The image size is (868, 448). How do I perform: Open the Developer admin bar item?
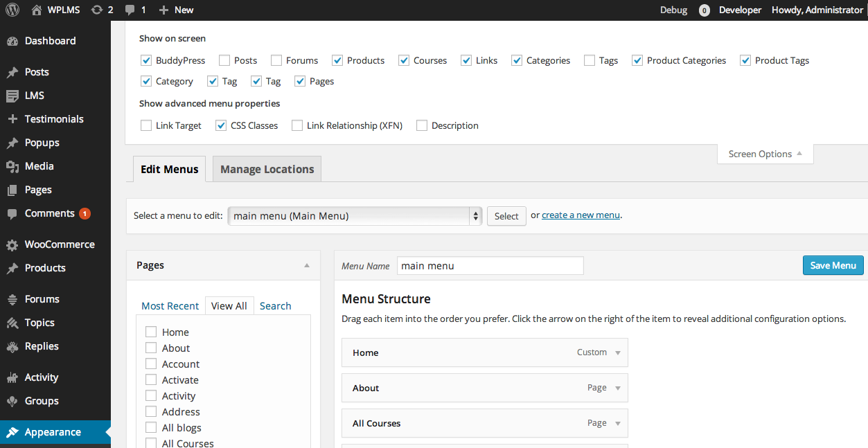(740, 10)
